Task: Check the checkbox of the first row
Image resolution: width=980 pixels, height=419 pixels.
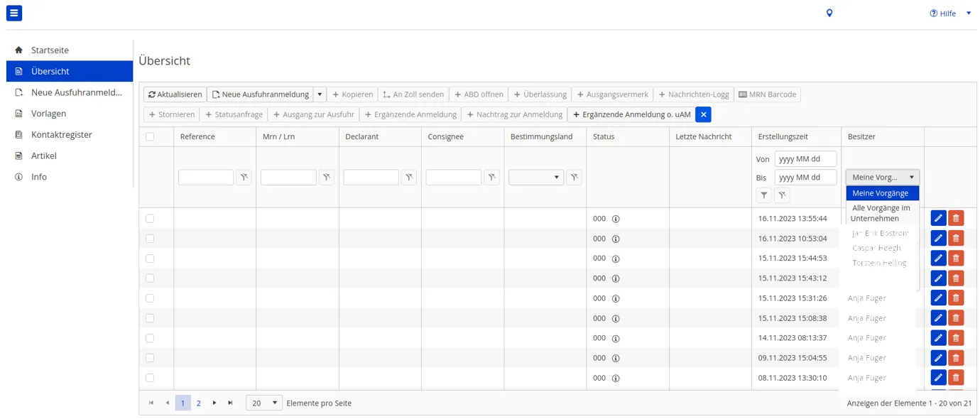Action: [x=150, y=219]
